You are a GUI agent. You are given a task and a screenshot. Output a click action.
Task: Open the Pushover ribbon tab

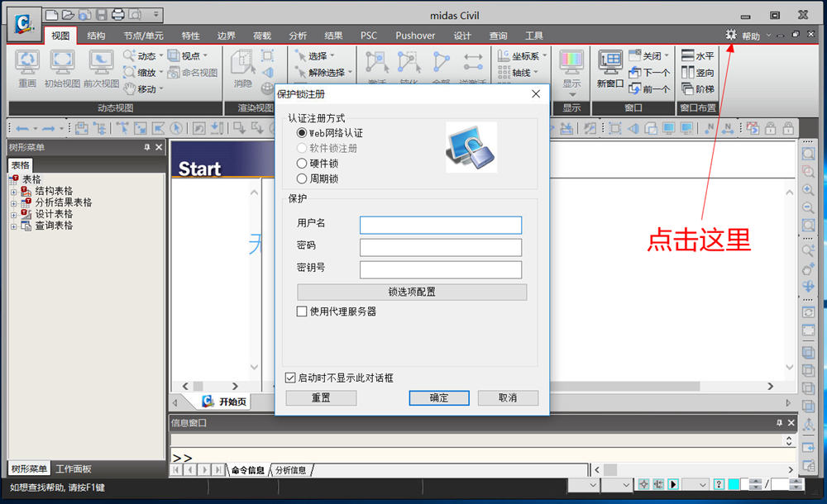point(415,36)
